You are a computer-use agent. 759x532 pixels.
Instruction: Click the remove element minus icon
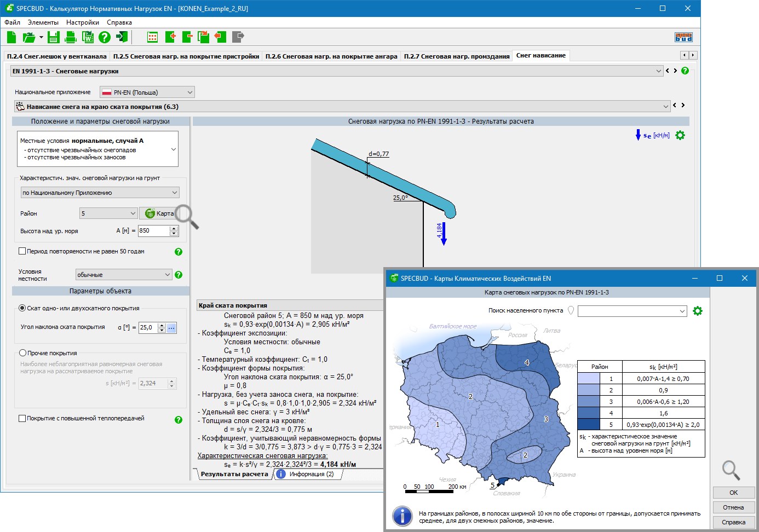187,37
